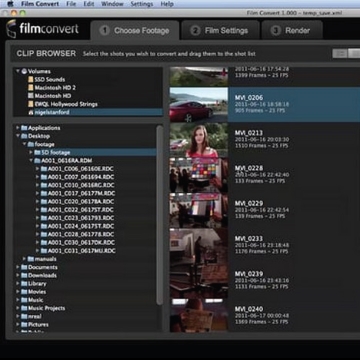This screenshot has height=360, width=360.
Task: Switch to the Film Settings tab
Action: (x=220, y=31)
